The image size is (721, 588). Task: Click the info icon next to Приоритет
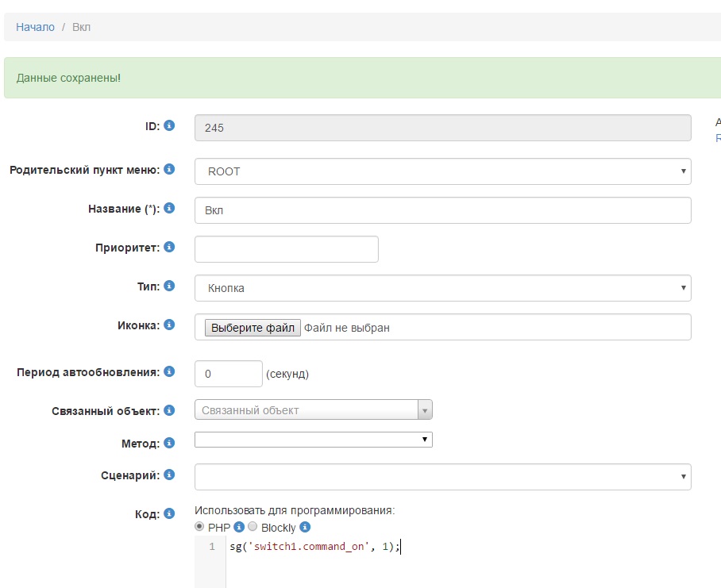point(169,247)
